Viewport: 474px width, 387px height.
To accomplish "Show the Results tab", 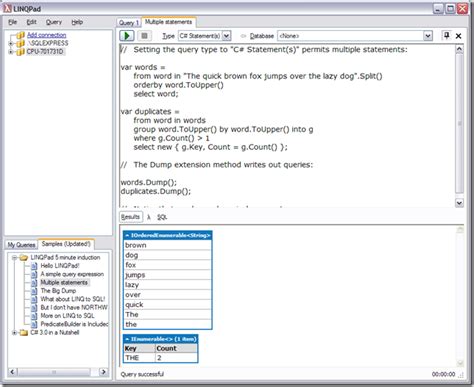I will pos(131,217).
